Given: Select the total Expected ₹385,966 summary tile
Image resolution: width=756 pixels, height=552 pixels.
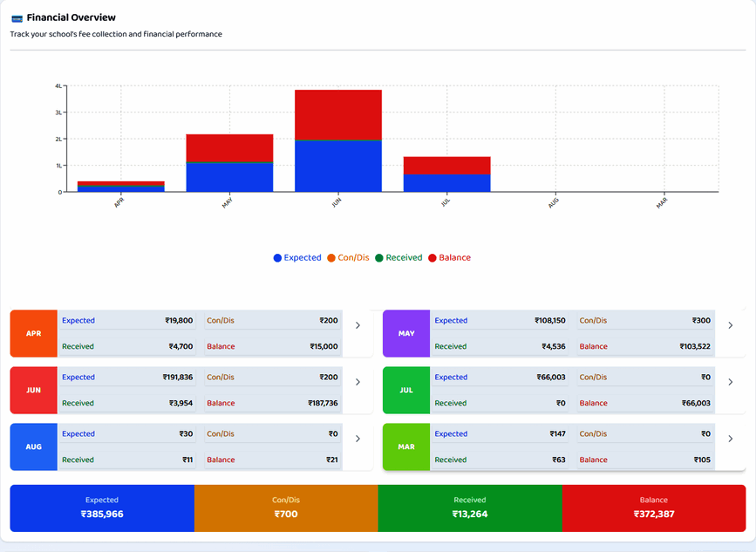Looking at the screenshot, I should (102, 508).
